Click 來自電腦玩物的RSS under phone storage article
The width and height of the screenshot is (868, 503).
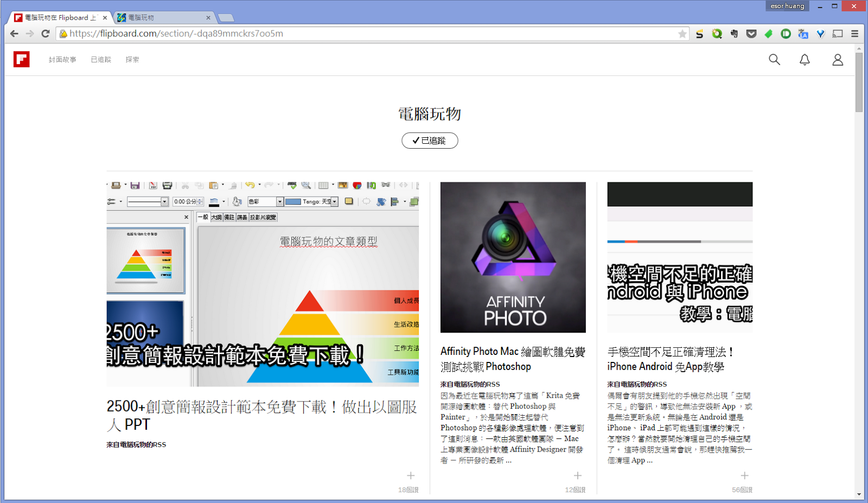(637, 384)
